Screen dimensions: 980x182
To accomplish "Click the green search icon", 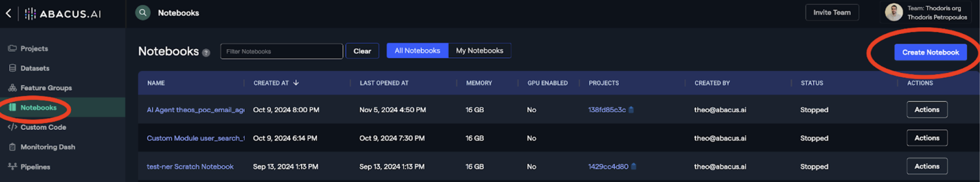I will (143, 13).
